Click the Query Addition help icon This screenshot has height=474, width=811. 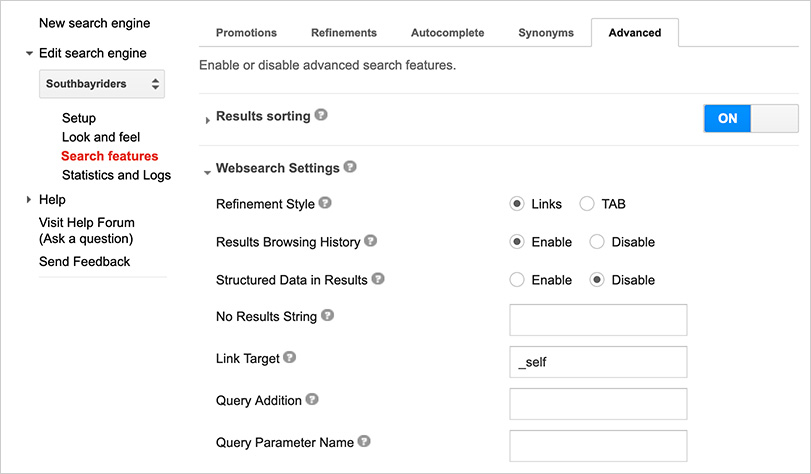pyautogui.click(x=312, y=399)
